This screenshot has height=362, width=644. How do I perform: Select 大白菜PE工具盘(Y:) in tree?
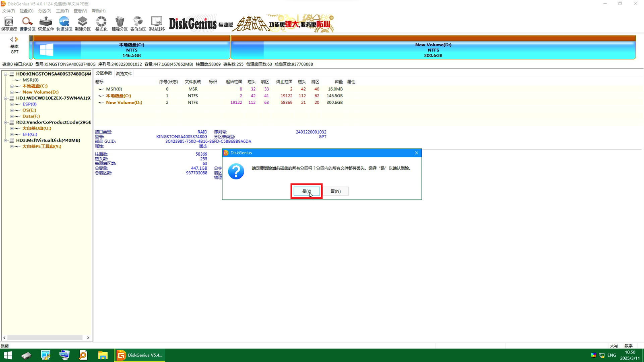[42, 146]
